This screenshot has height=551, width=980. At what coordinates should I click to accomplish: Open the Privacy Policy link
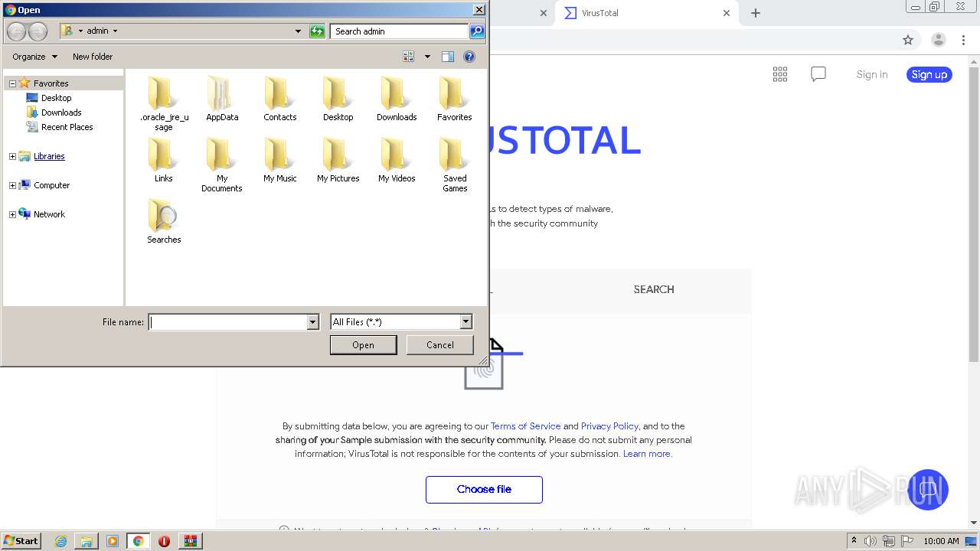click(x=609, y=426)
